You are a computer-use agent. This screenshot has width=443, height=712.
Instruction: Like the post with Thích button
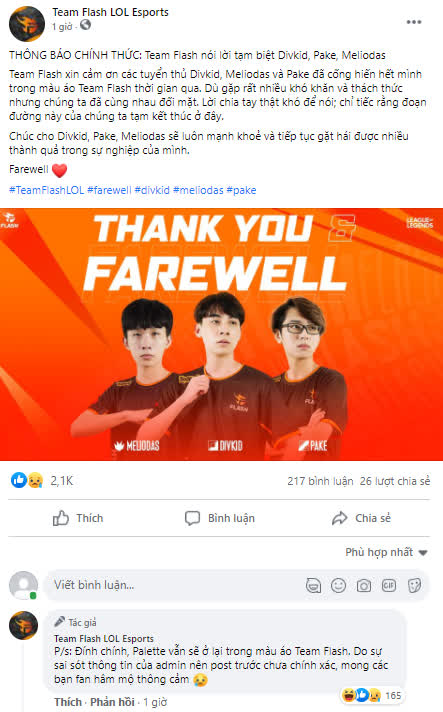[x=78, y=518]
